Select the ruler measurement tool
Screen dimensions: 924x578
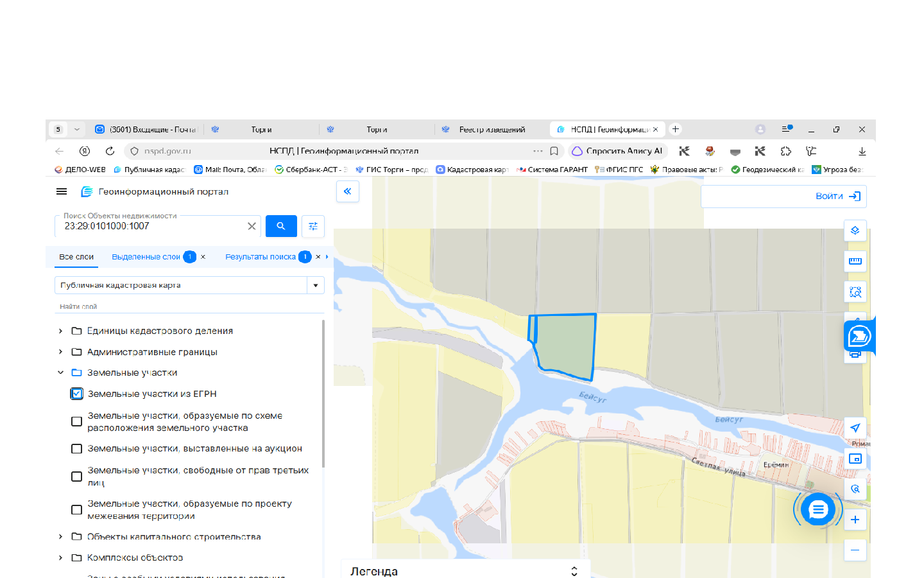[x=855, y=261]
